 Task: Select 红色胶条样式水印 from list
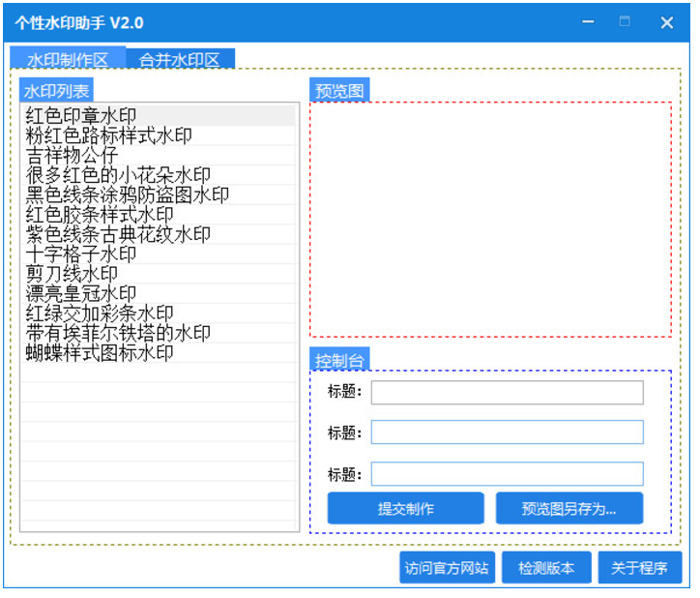[x=100, y=215]
